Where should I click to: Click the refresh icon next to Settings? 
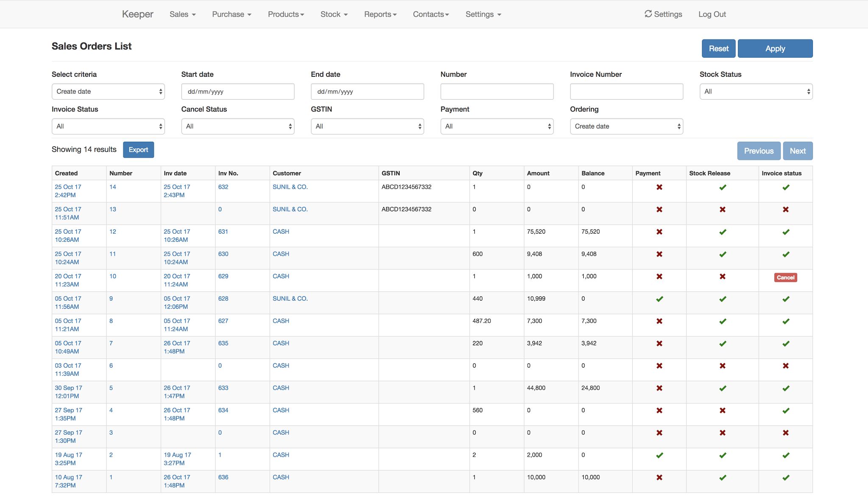648,14
